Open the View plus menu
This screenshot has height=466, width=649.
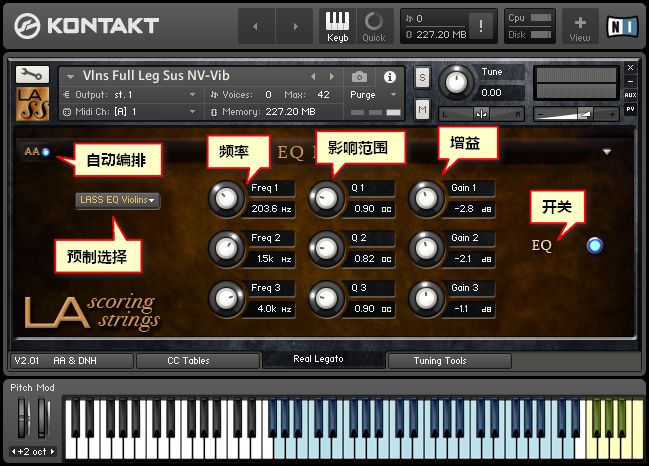pyautogui.click(x=580, y=27)
